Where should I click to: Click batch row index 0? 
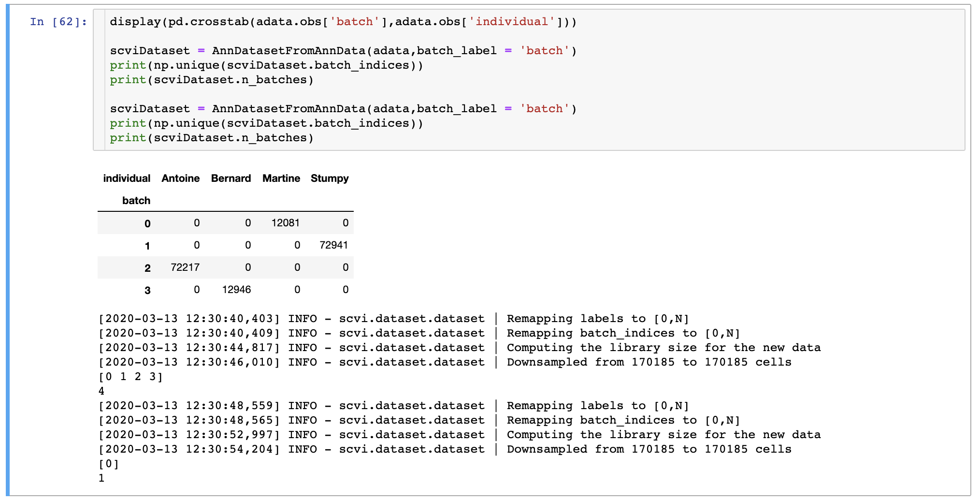tap(147, 223)
